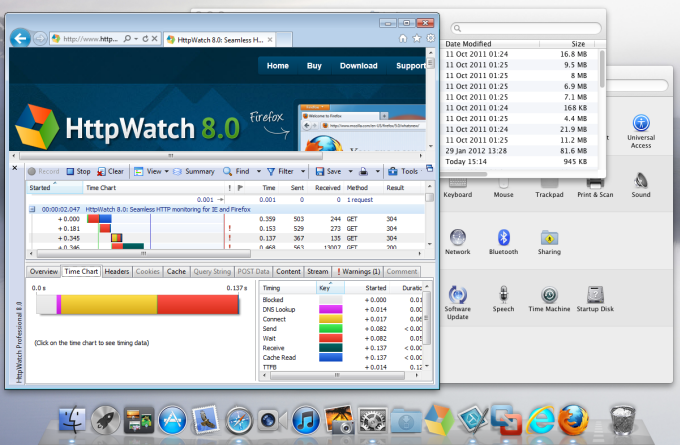The height and width of the screenshot is (445, 680).
Task: Switch to the Cache tab
Action: tap(176, 272)
